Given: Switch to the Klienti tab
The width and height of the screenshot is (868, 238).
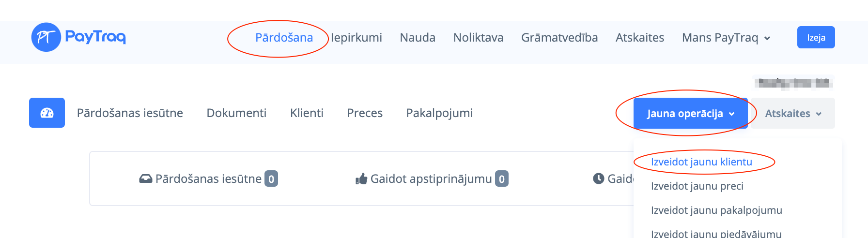Looking at the screenshot, I should click(x=307, y=113).
